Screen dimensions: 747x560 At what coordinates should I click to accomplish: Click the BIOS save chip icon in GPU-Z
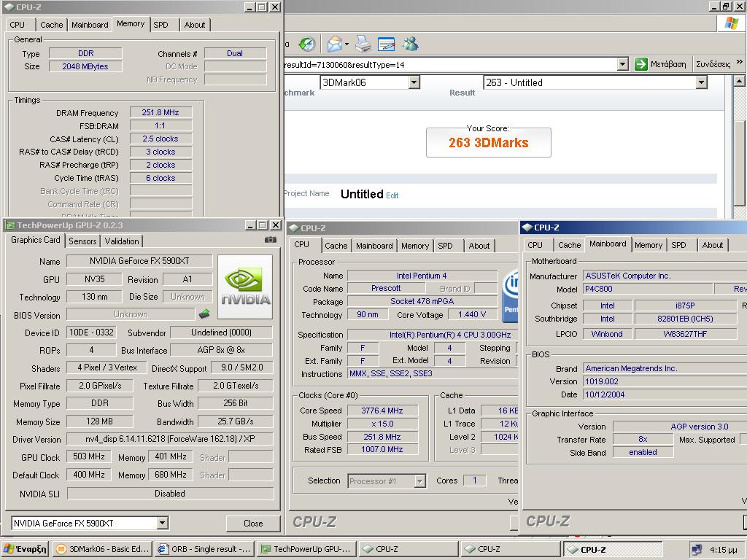click(204, 314)
